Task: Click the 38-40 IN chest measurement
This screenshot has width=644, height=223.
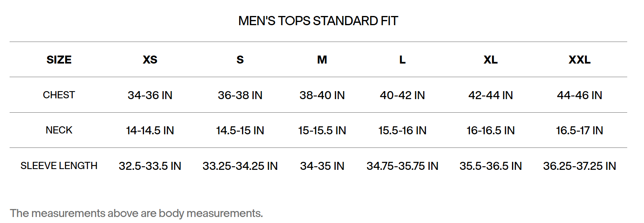Action: tap(322, 95)
